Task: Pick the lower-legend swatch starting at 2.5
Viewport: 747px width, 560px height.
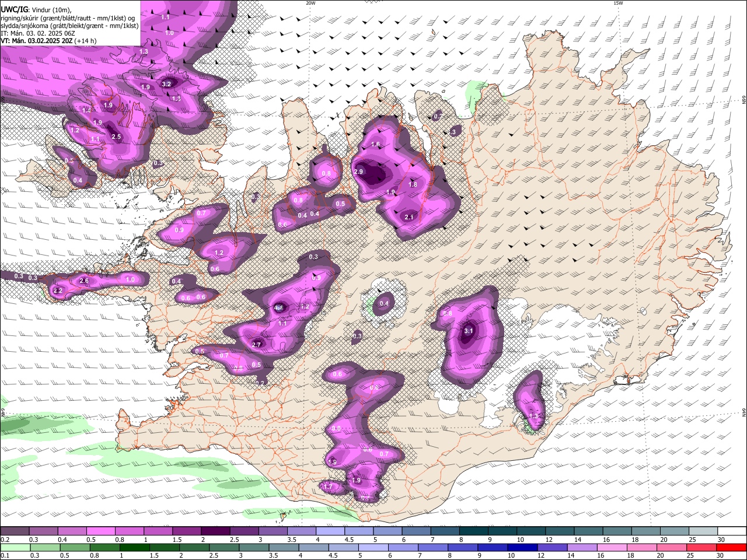Action: click(x=224, y=547)
